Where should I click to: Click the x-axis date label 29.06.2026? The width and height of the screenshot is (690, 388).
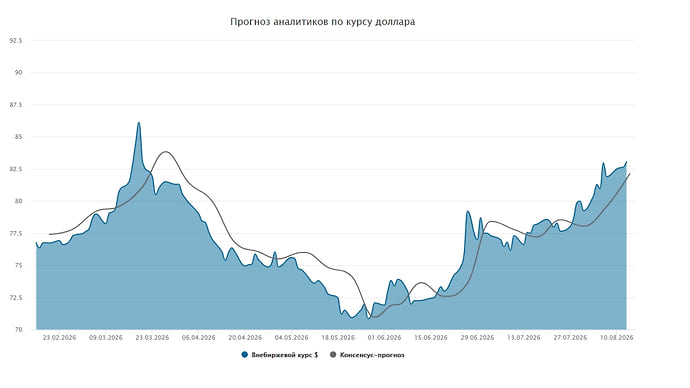(477, 338)
